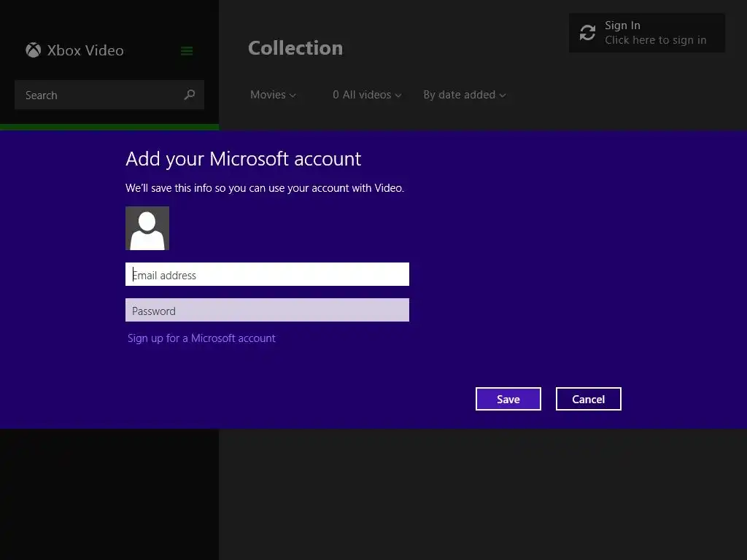Screen dimensions: 747x560
Task: Click the search magnifier icon
Action: coord(190,95)
